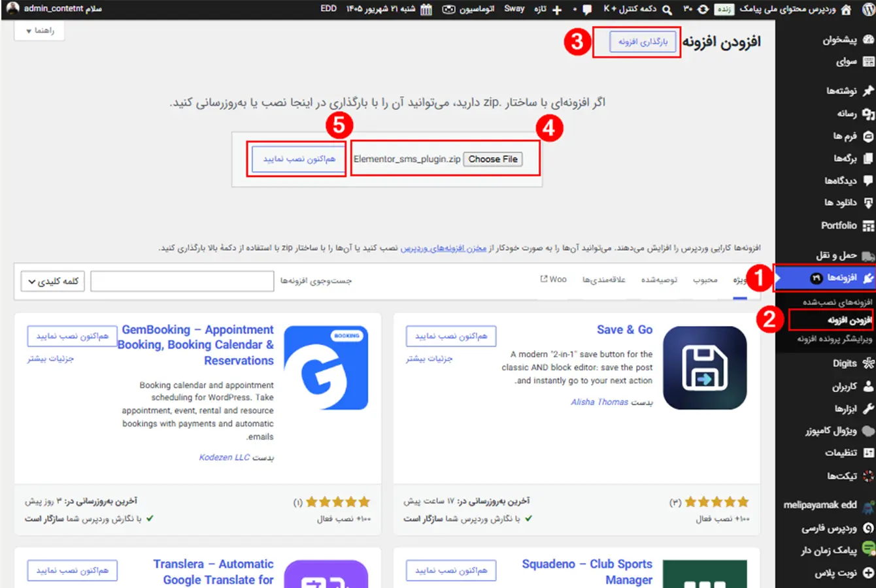Open the WordPress plugin repository (مخزن افزونه‌های وردپرس) link
The image size is (876, 588).
point(444,248)
